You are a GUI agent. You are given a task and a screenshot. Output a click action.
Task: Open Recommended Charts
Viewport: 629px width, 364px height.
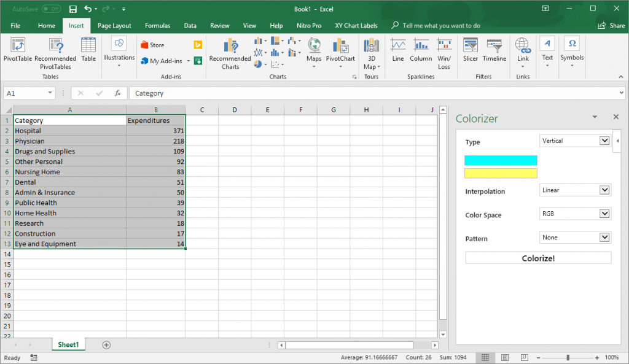(229, 52)
